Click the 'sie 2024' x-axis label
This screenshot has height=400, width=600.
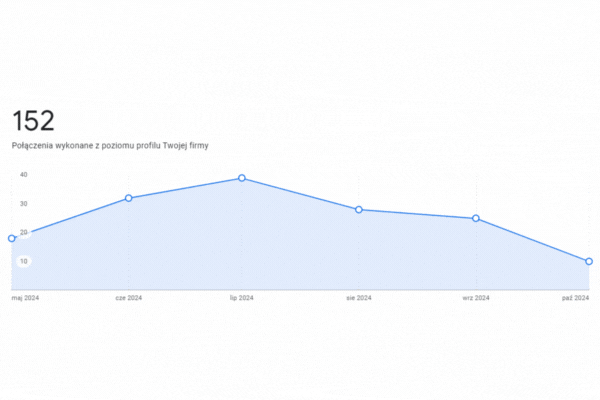(x=359, y=297)
